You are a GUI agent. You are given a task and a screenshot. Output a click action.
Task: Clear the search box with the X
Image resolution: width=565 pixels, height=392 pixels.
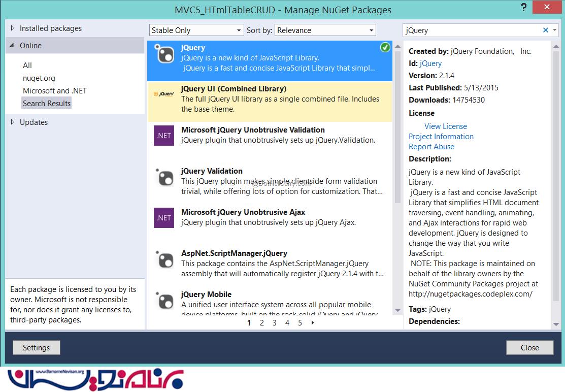546,30
